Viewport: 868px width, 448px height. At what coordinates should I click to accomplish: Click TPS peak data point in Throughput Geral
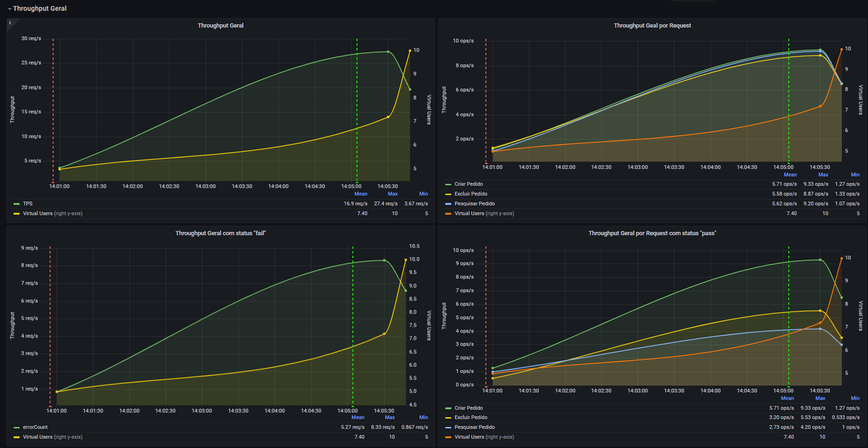(x=388, y=52)
